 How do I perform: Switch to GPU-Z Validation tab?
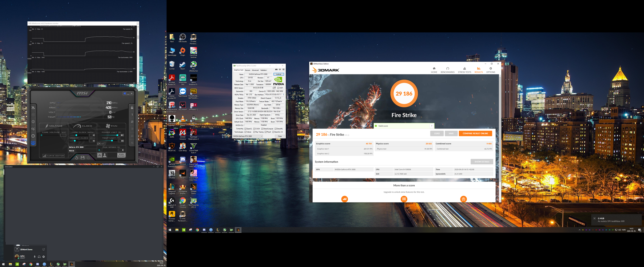point(264,70)
